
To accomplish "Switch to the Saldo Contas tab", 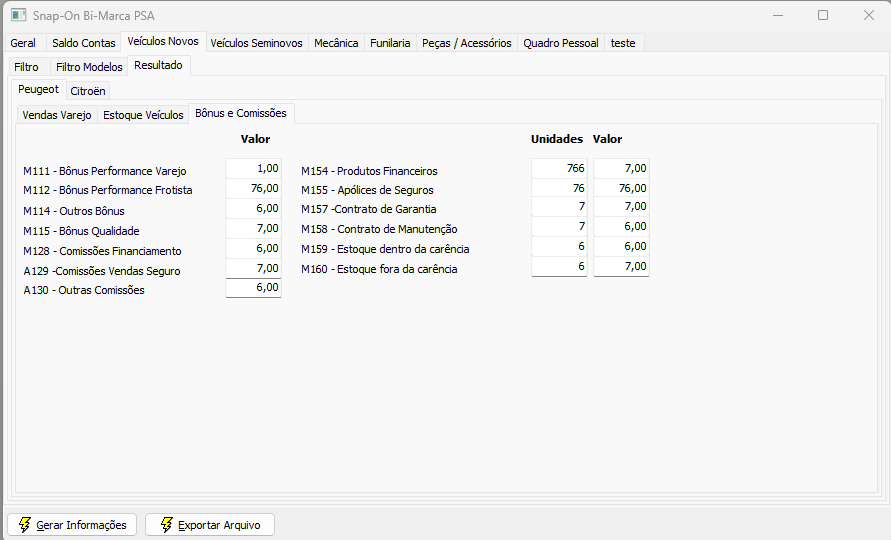I will [84, 43].
